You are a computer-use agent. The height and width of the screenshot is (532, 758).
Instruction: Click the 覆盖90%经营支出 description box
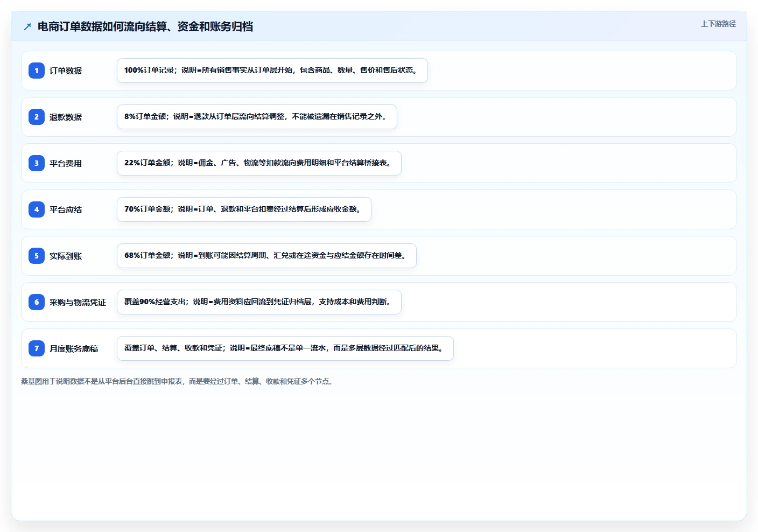click(x=259, y=302)
